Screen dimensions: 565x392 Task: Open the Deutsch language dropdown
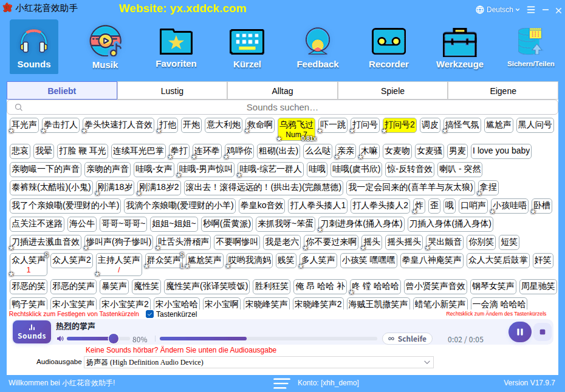point(498,10)
